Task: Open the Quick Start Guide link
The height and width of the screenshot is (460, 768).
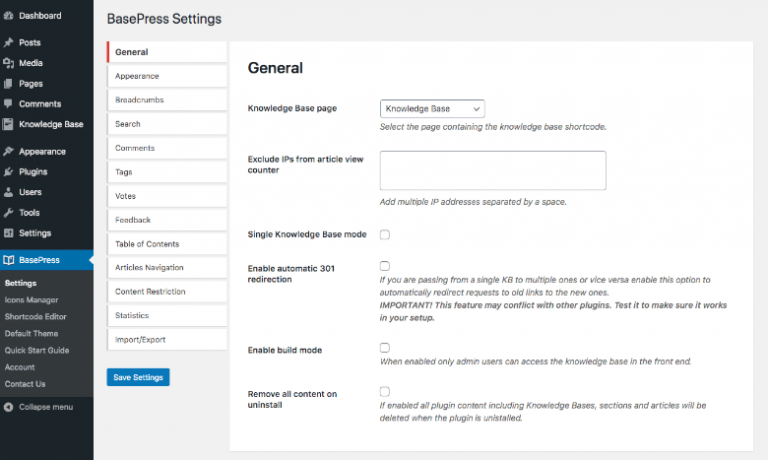Action: pos(37,350)
